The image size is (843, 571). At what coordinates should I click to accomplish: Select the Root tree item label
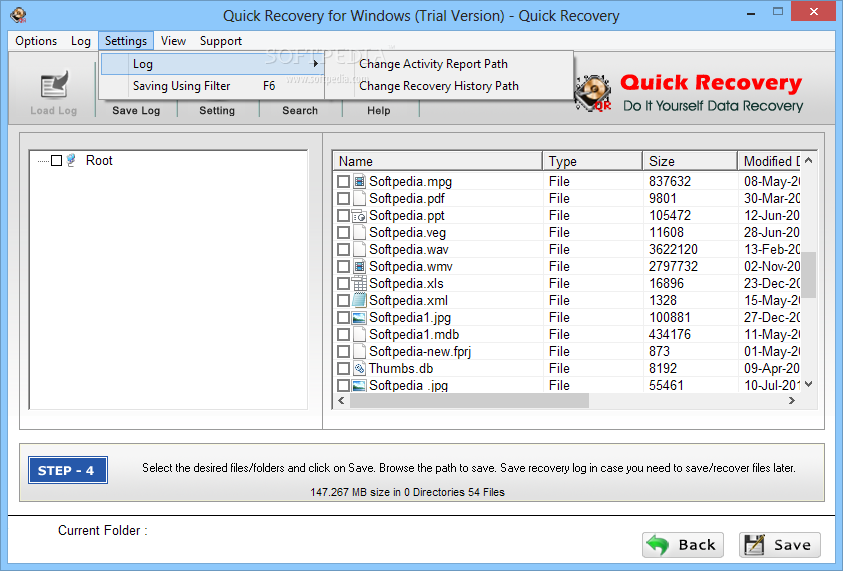coord(99,160)
